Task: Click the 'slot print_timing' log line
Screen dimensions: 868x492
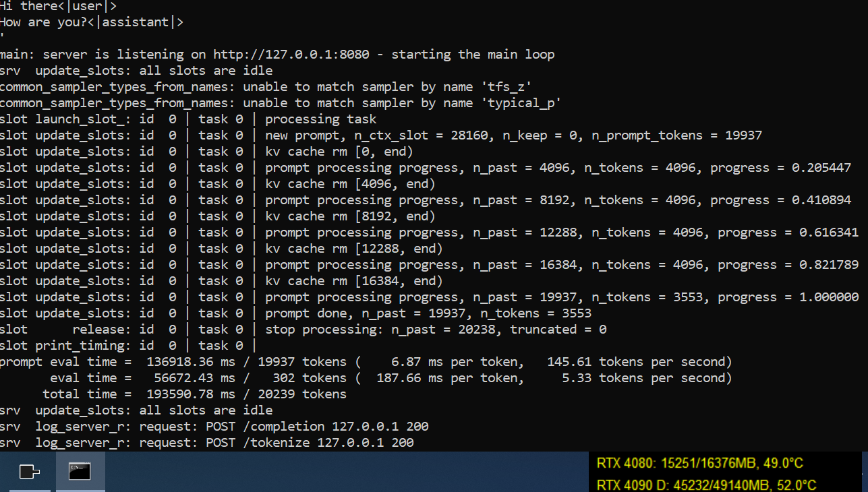Action: (129, 346)
